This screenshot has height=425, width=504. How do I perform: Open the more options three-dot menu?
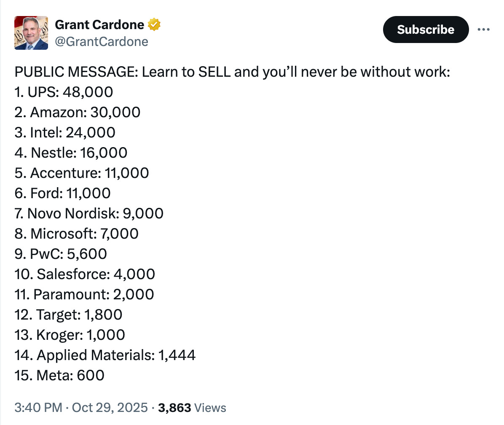[x=484, y=29]
